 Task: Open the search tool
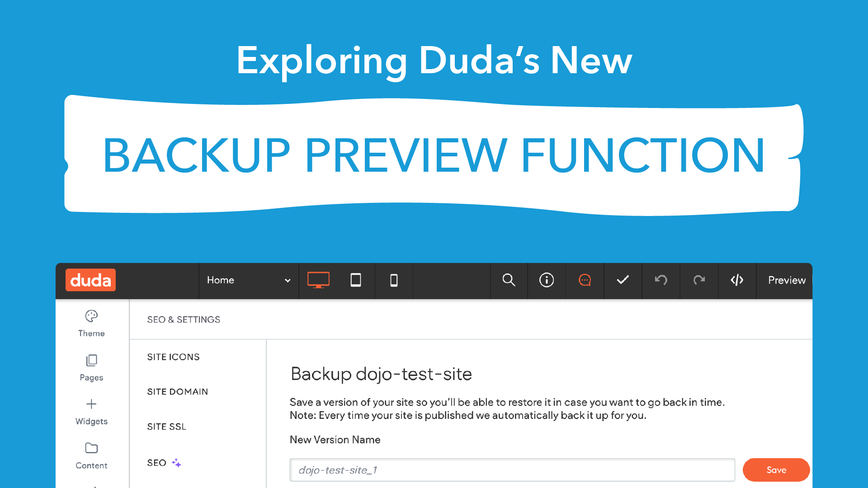tap(509, 280)
